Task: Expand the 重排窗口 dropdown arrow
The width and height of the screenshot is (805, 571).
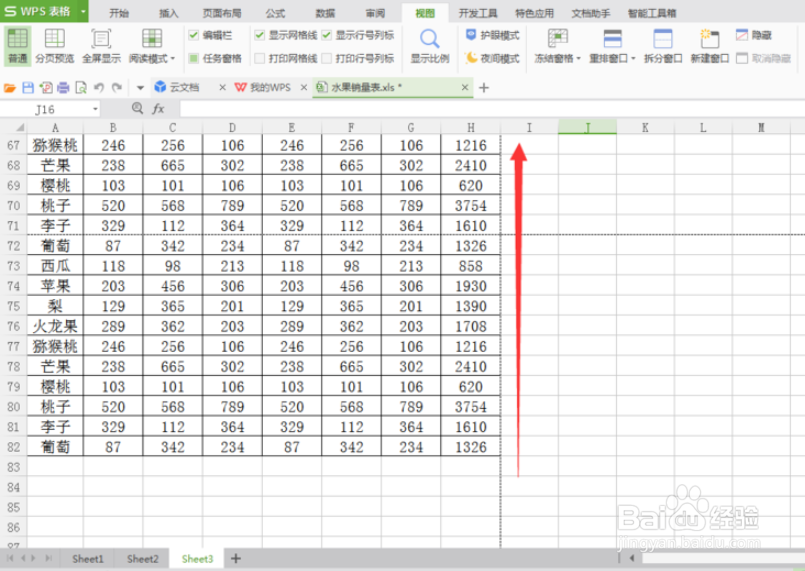Action: point(633,59)
